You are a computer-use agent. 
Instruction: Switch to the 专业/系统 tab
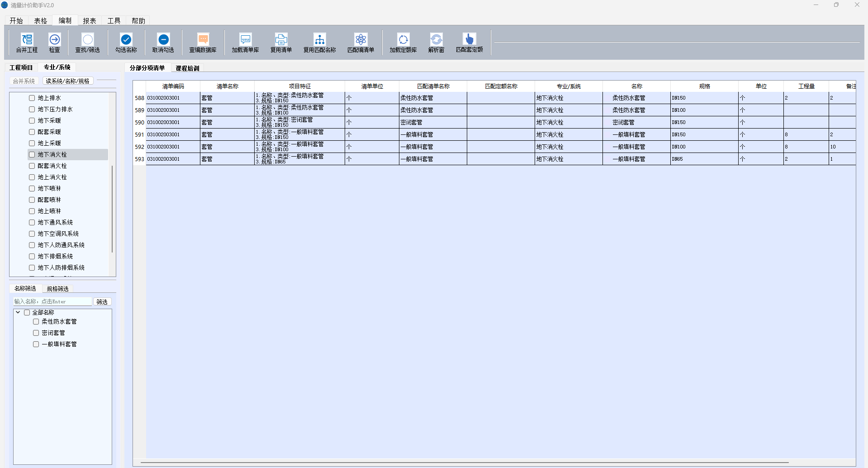tap(57, 67)
